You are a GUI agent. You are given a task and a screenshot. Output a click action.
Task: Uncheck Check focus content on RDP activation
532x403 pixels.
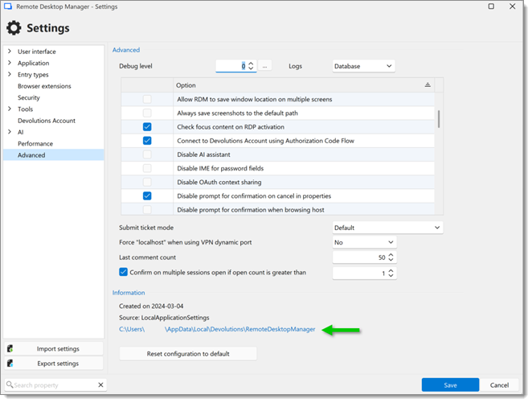pyautogui.click(x=147, y=127)
